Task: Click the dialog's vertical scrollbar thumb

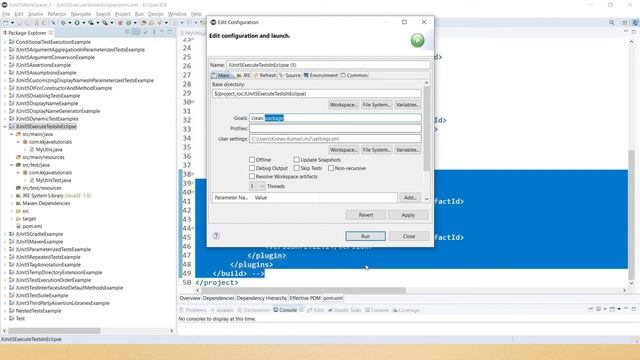Action: click(427, 129)
